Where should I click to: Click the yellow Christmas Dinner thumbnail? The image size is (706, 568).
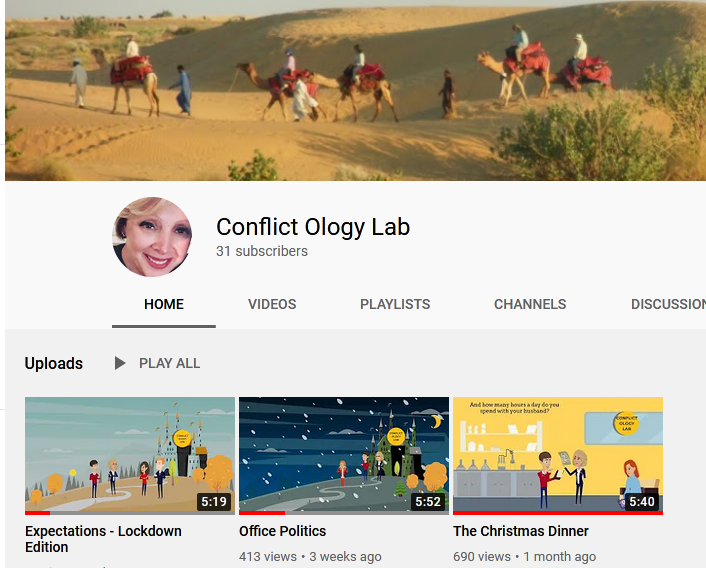coord(558,455)
